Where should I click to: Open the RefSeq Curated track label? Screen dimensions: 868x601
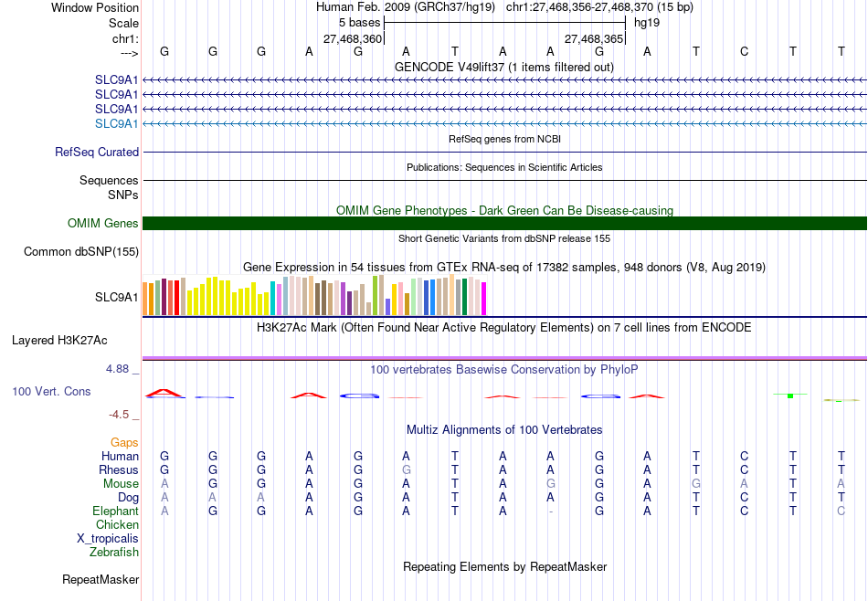tap(97, 153)
